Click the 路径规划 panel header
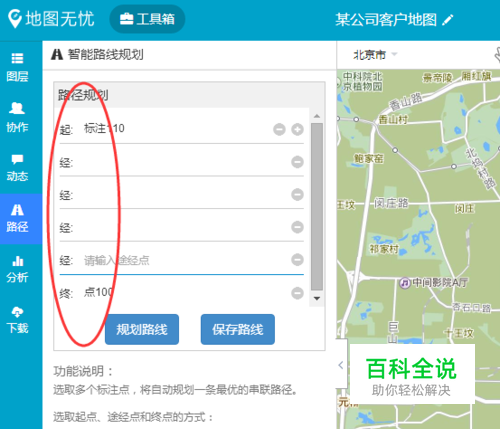 point(189,95)
